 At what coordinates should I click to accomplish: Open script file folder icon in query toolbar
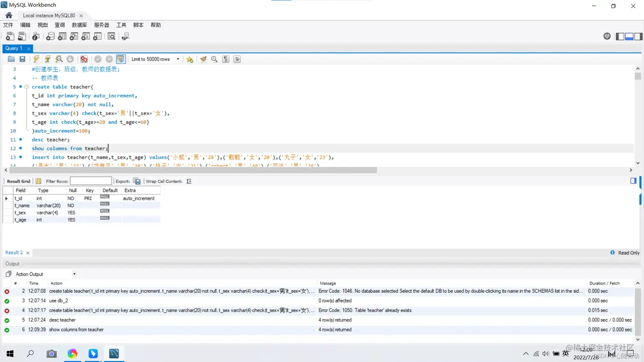point(11,59)
